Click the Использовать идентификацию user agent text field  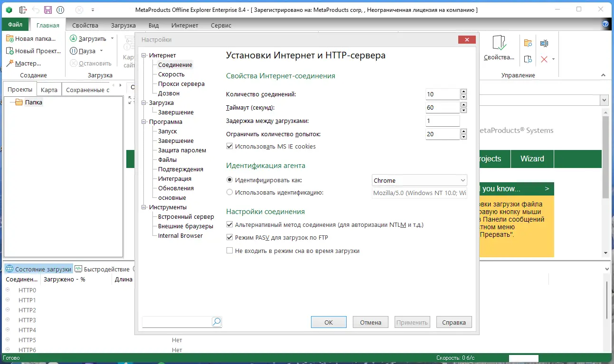pyautogui.click(x=419, y=193)
